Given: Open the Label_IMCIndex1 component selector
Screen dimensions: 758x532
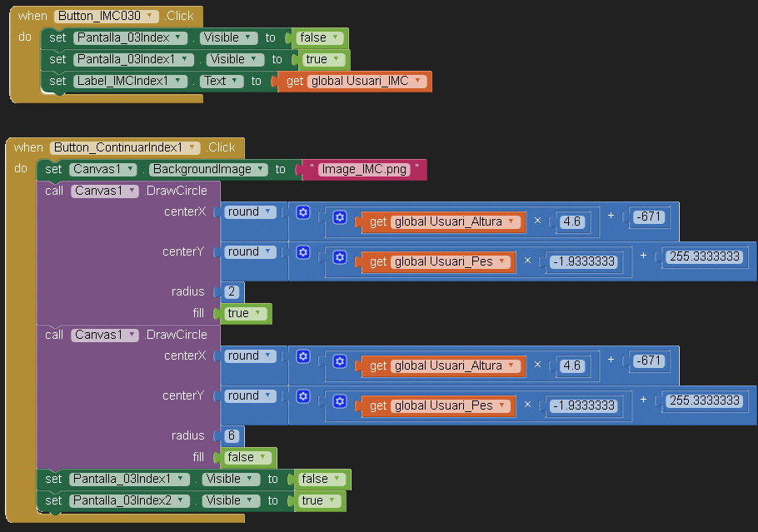Looking at the screenshot, I should click(133, 82).
